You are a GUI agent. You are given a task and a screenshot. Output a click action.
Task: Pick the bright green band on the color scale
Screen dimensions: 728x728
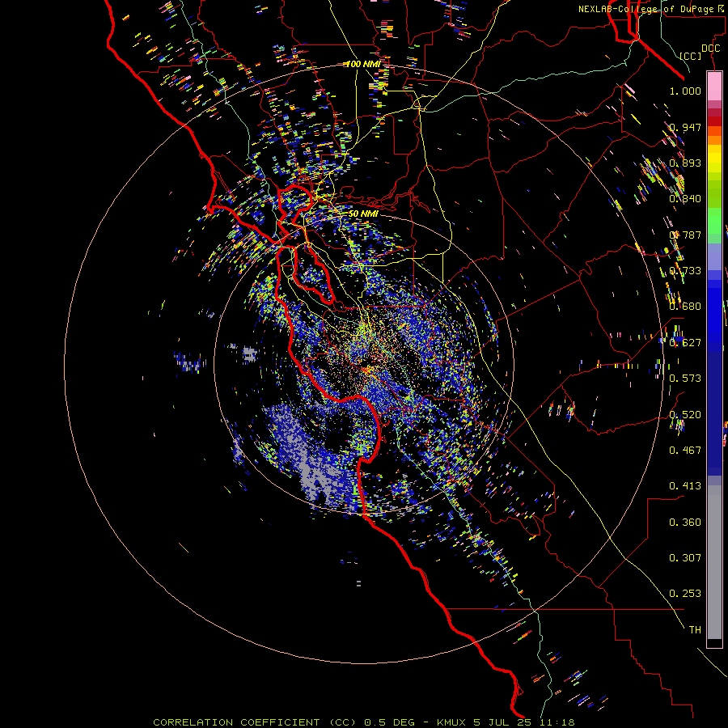[714, 221]
